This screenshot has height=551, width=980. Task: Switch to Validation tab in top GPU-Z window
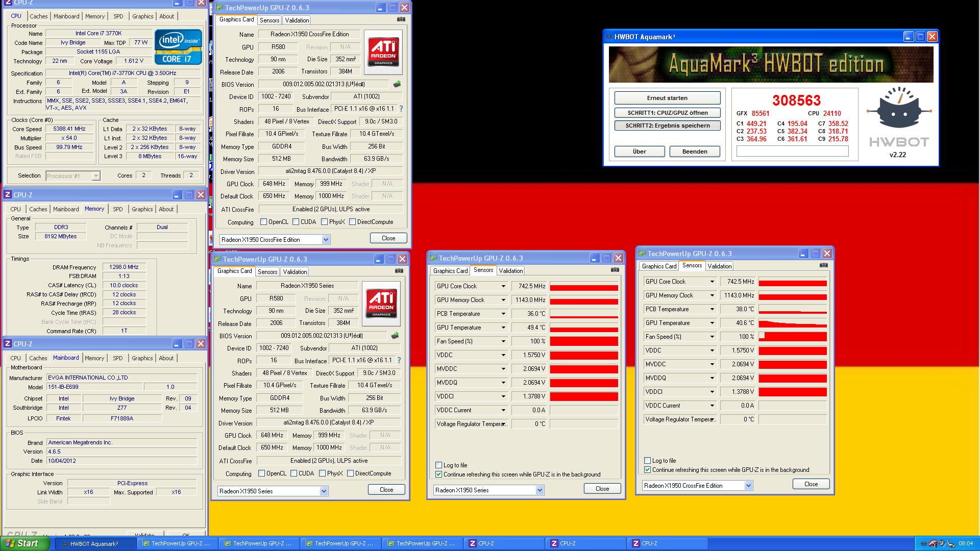pos(297,20)
